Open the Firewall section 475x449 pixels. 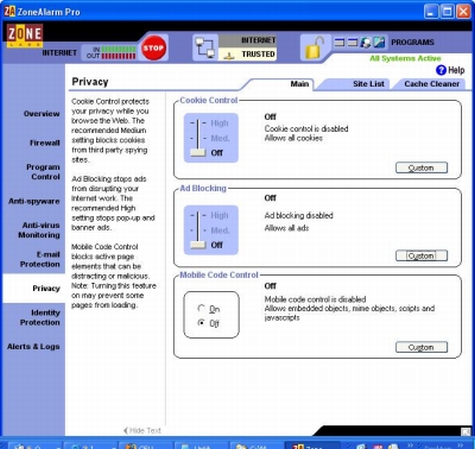[45, 143]
